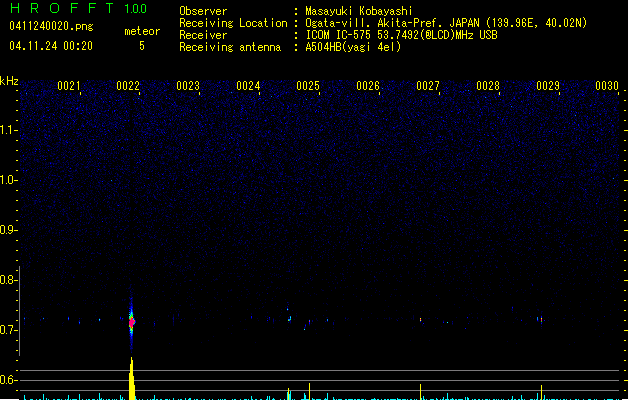Click the A504HB(yagi 4el) antenna text
Screen dimensions: 629x400
[353, 47]
